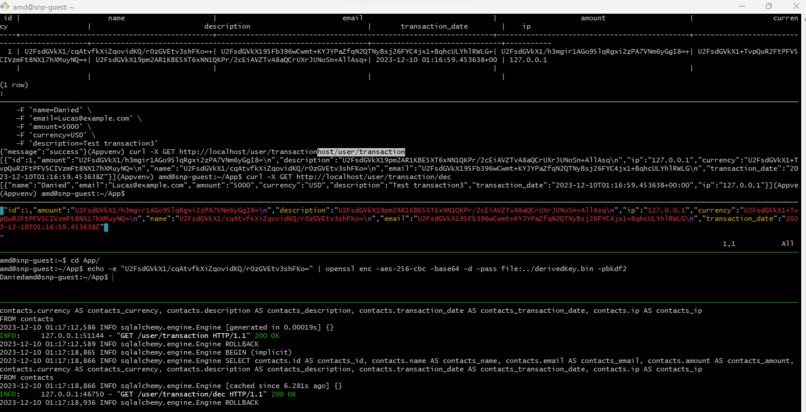806x412 pixels.
Task: Click the window title amd@snp-guest: ~
Action: point(44,7)
